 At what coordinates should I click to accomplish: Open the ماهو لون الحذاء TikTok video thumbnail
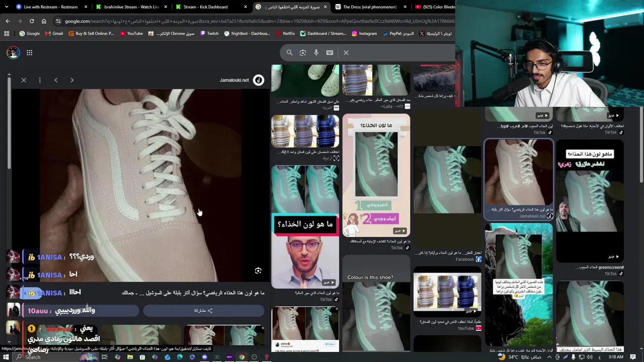[589, 202]
